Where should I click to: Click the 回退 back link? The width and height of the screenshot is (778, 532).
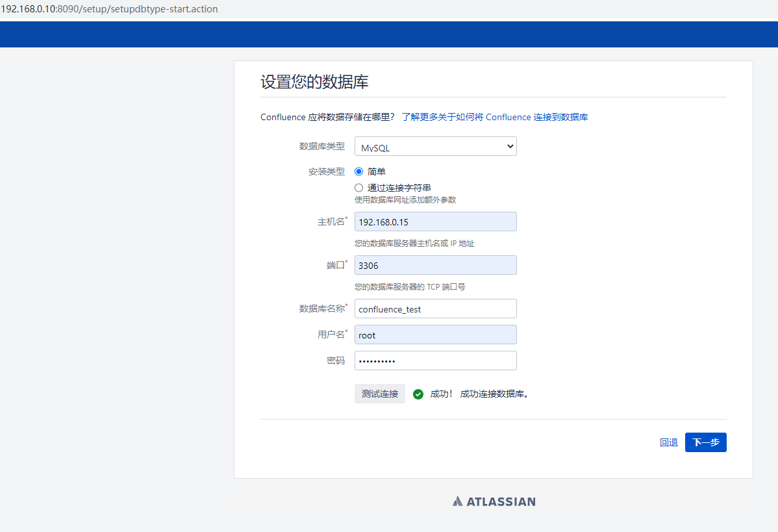click(x=668, y=442)
